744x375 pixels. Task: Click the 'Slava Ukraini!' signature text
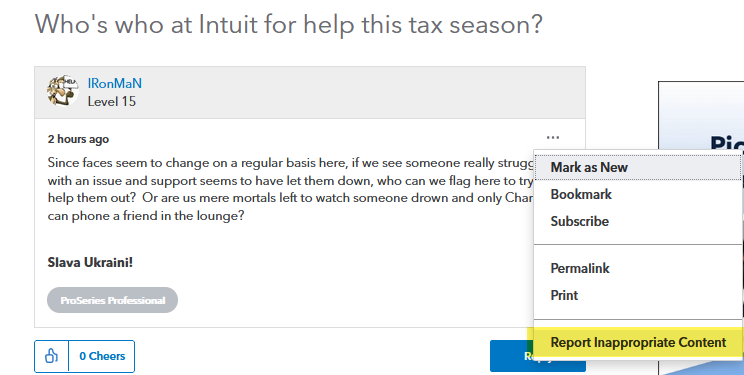point(90,262)
